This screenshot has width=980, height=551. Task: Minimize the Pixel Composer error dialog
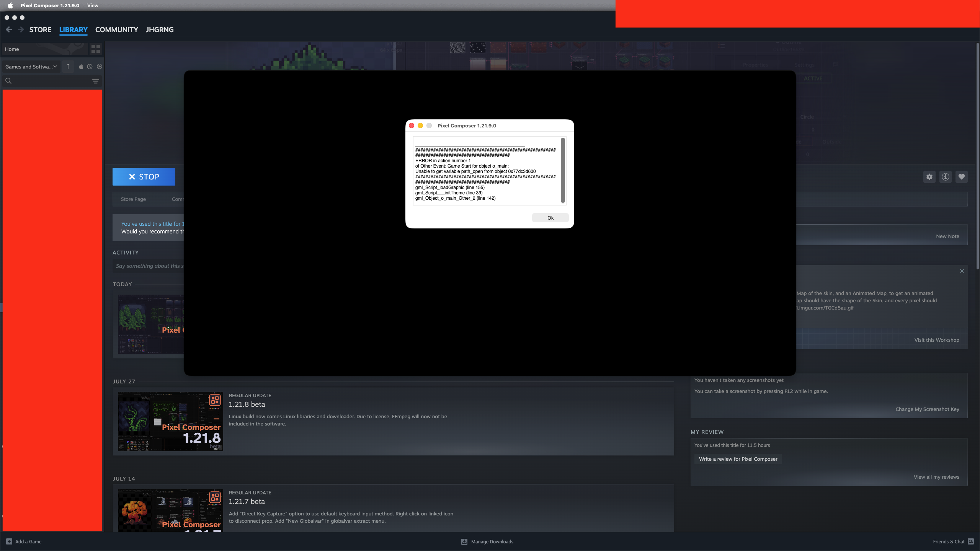420,126
